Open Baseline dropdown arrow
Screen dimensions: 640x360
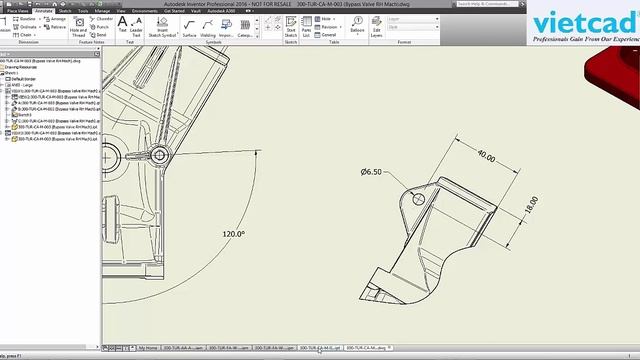pyautogui.click(x=40, y=19)
